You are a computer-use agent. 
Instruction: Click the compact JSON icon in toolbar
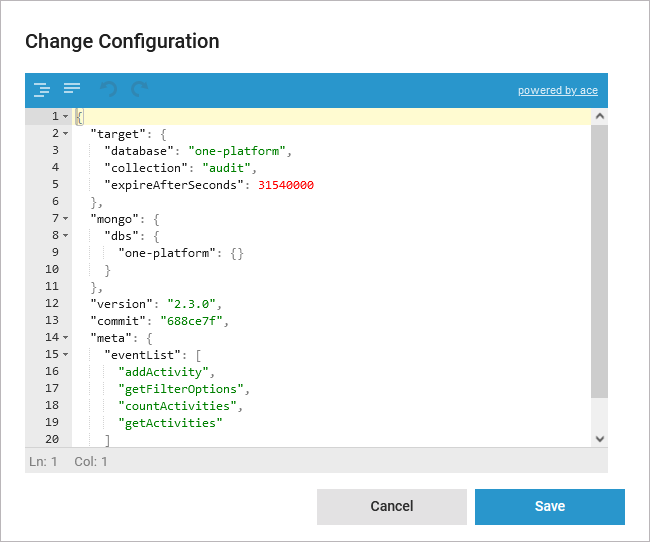pyautogui.click(x=72, y=89)
